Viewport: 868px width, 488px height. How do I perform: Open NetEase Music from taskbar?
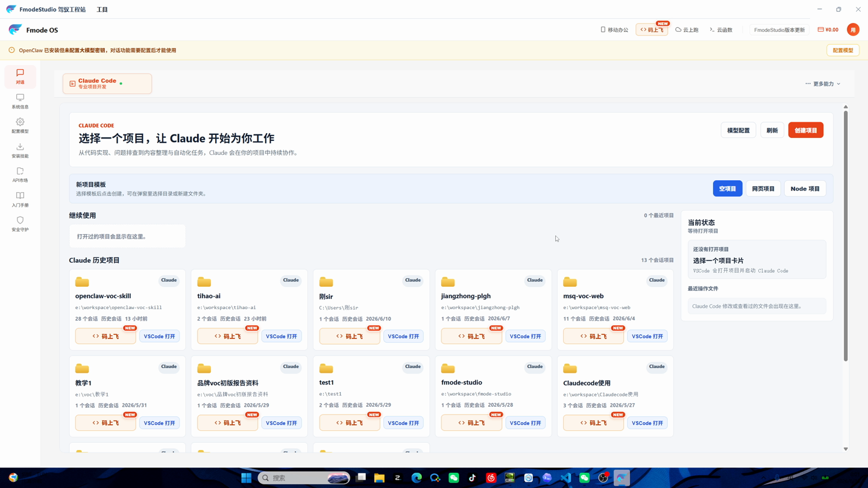(491, 478)
